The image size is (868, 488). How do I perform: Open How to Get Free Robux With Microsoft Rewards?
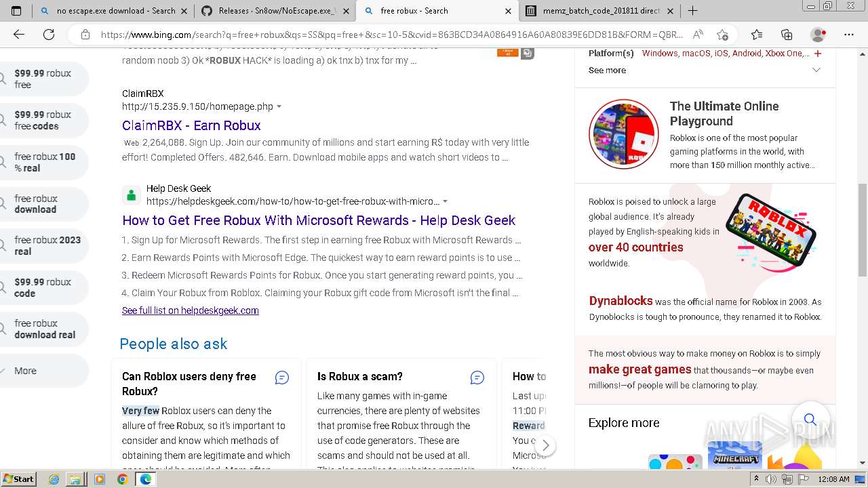pos(319,220)
